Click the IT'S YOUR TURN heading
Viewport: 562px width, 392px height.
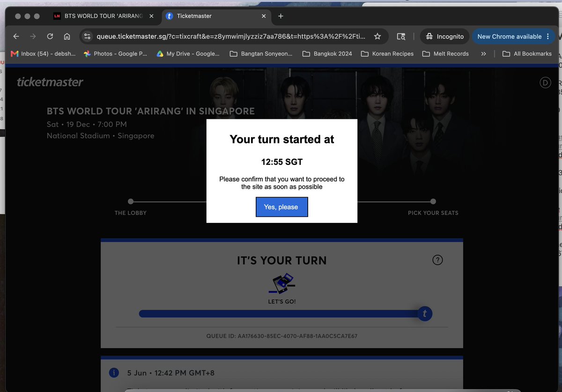pyautogui.click(x=282, y=260)
